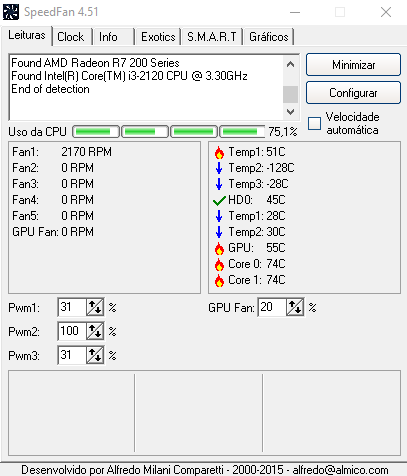
Task: Click the Pwm3 value field
Action: [x=72, y=355]
